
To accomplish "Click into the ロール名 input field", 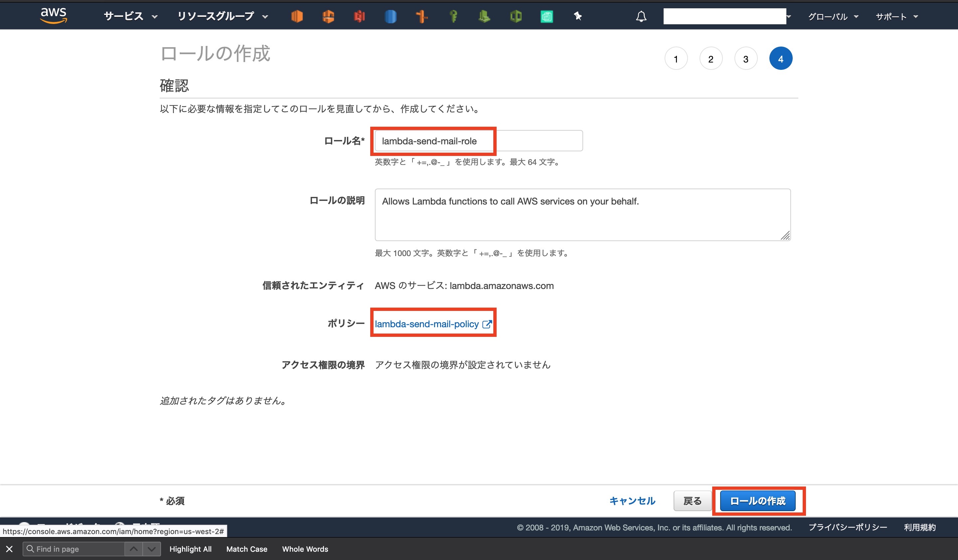I will click(x=478, y=141).
